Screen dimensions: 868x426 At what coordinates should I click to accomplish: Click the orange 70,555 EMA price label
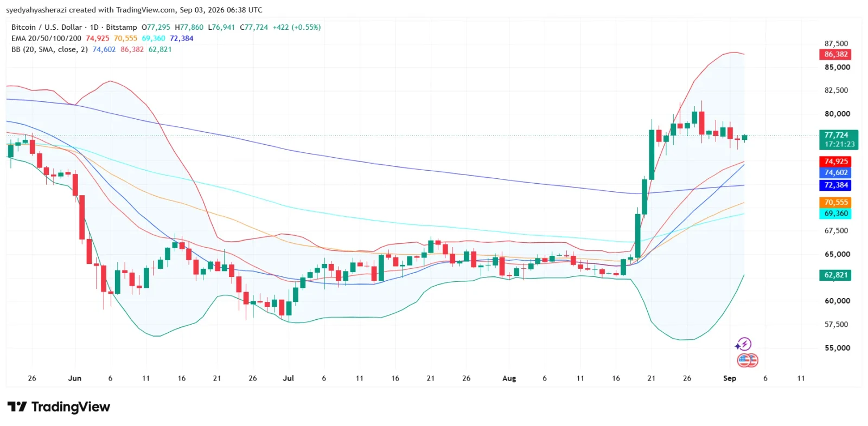pos(835,203)
